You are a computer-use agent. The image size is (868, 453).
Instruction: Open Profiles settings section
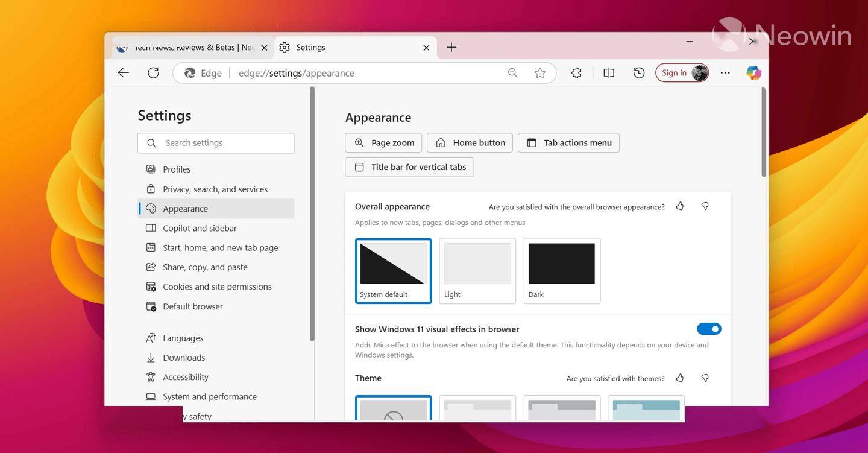pos(216,169)
